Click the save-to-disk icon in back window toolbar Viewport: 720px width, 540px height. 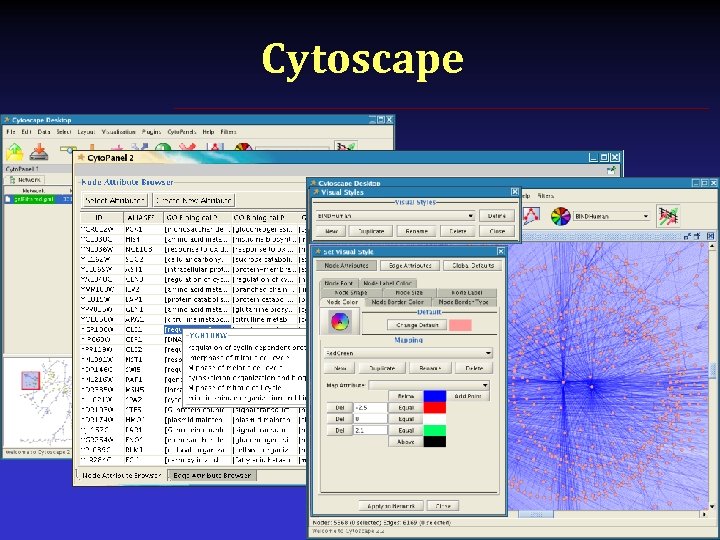[x=39, y=152]
